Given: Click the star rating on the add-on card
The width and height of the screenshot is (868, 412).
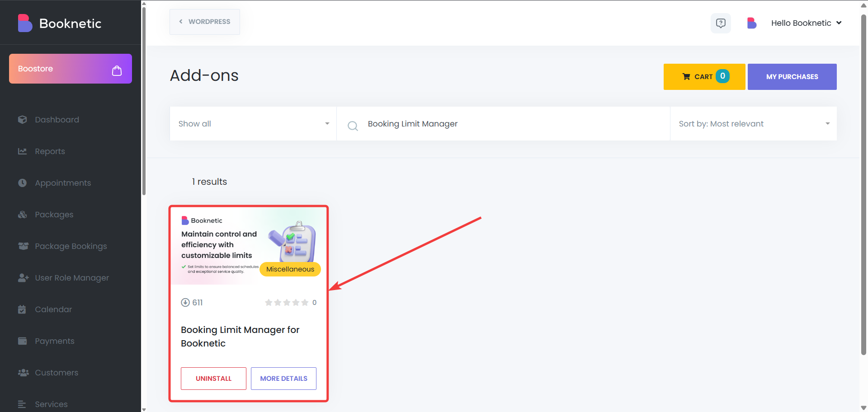Looking at the screenshot, I should coord(287,303).
